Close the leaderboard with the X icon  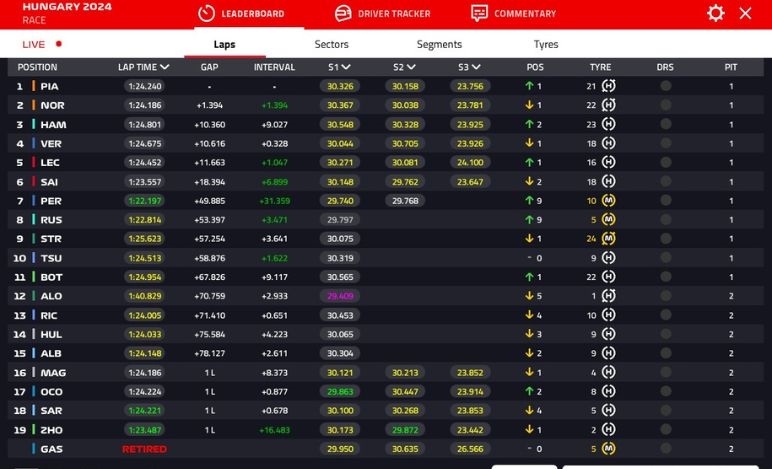(x=745, y=13)
